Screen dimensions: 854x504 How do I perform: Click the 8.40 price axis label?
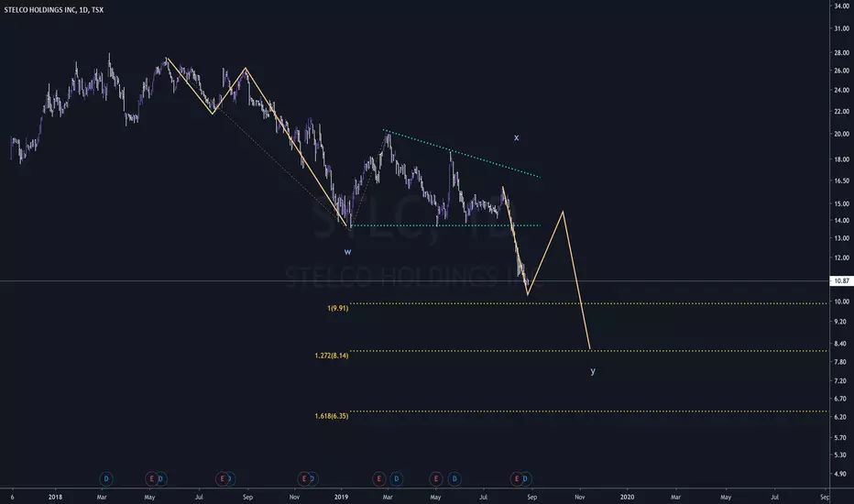tap(841, 344)
